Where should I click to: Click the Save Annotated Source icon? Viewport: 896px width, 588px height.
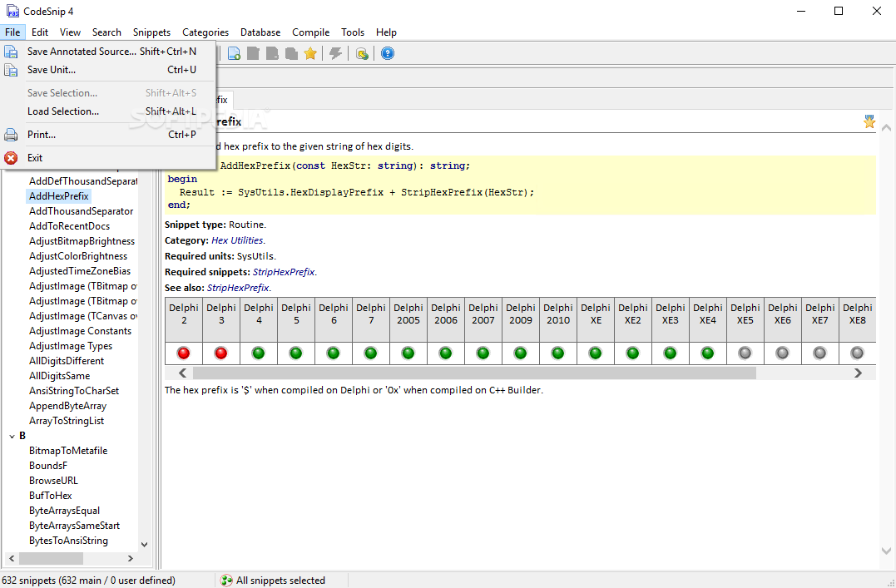11,52
